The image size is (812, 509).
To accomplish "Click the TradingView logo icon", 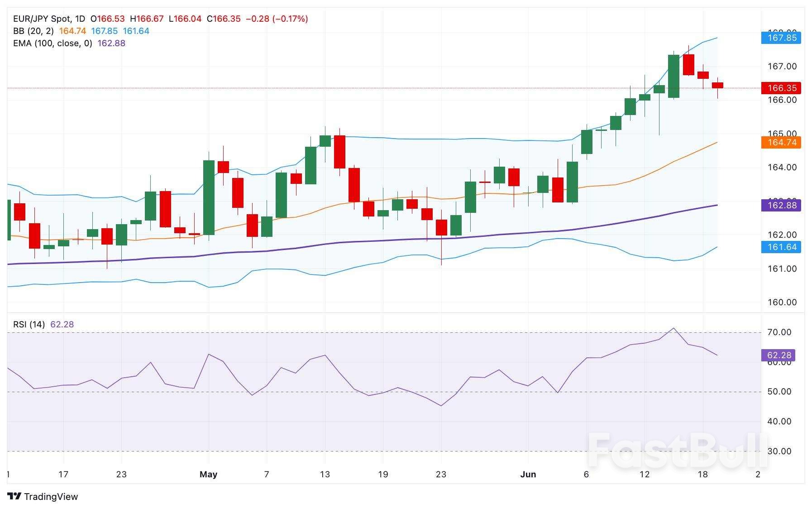I will click(14, 496).
